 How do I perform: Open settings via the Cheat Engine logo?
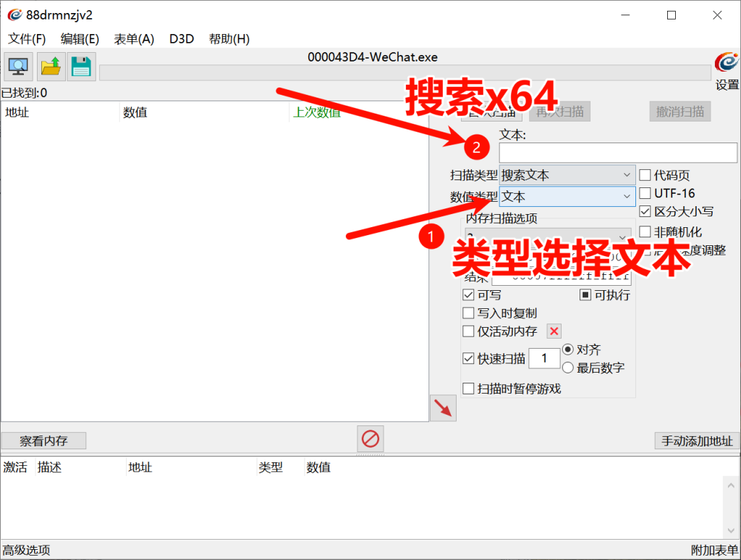coord(727,63)
